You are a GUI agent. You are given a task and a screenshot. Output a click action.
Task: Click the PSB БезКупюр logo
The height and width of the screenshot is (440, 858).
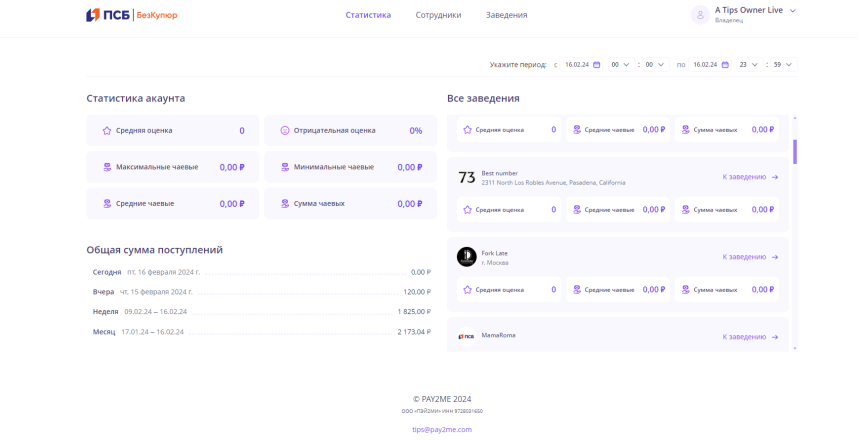[x=131, y=15]
